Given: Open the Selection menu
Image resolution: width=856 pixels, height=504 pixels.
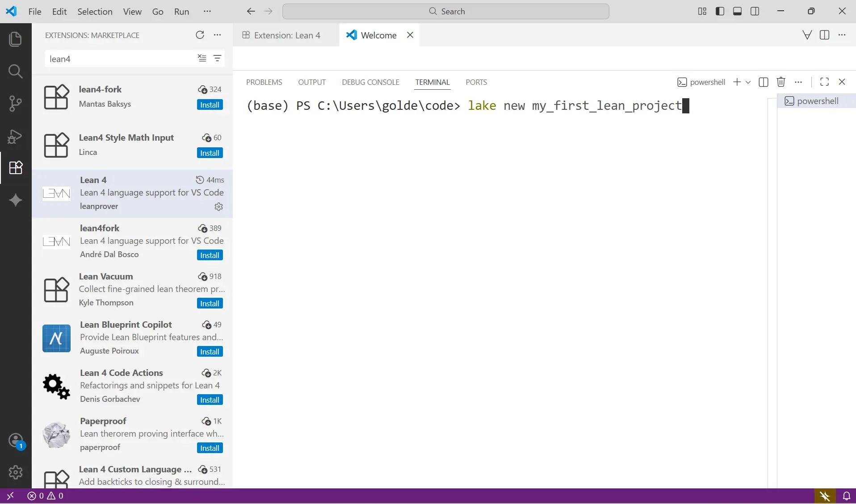Looking at the screenshot, I should [x=95, y=12].
